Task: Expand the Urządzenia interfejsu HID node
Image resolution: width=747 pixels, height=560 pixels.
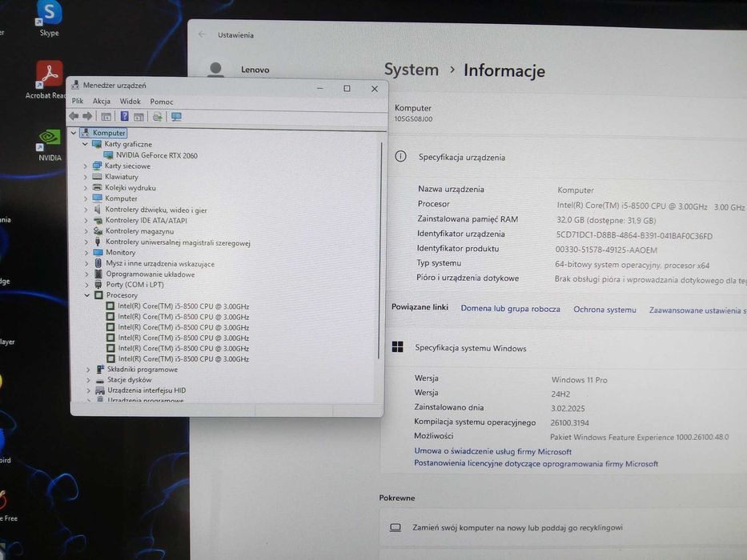Action: (88, 390)
